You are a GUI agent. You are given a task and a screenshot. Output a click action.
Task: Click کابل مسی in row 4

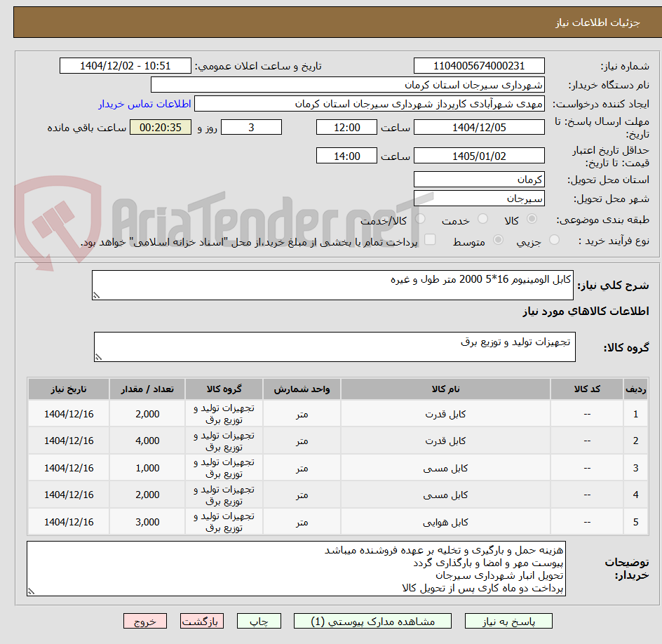[x=445, y=495]
